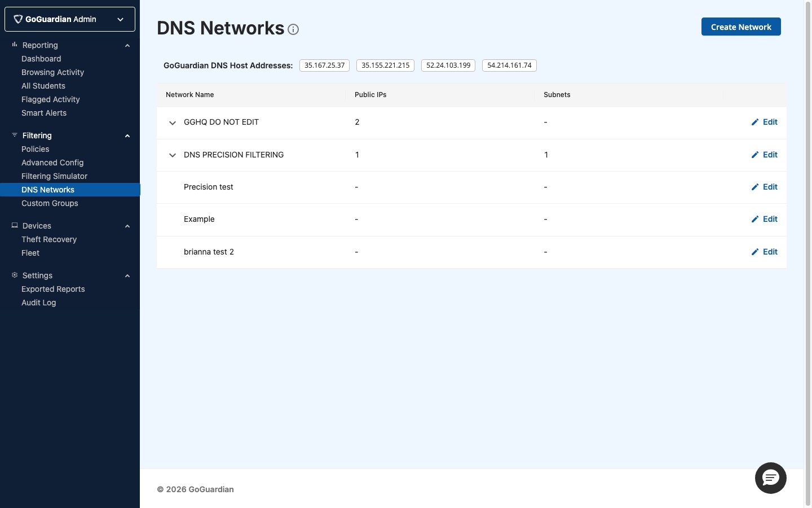Viewport: 812px width, 508px height.
Task: Collapse the Devices section chevron
Action: coord(127,226)
